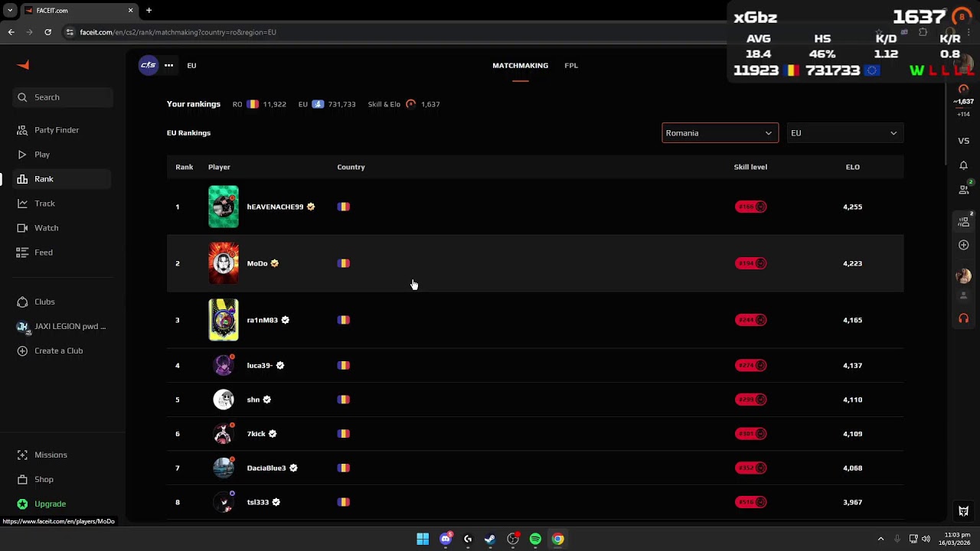Click 7kick avatar thumbnail
This screenshot has width=980, height=551.
pyautogui.click(x=224, y=434)
